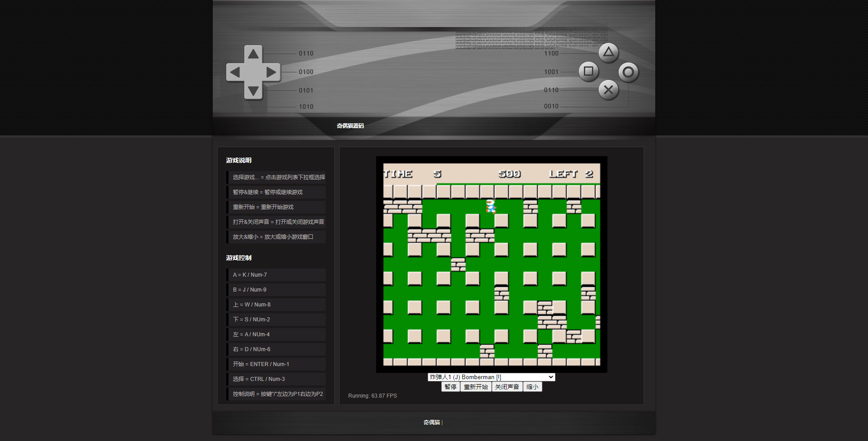Select the 重新开始 = 重新开始游戏 row
This screenshot has width=868, height=441.
(276, 207)
